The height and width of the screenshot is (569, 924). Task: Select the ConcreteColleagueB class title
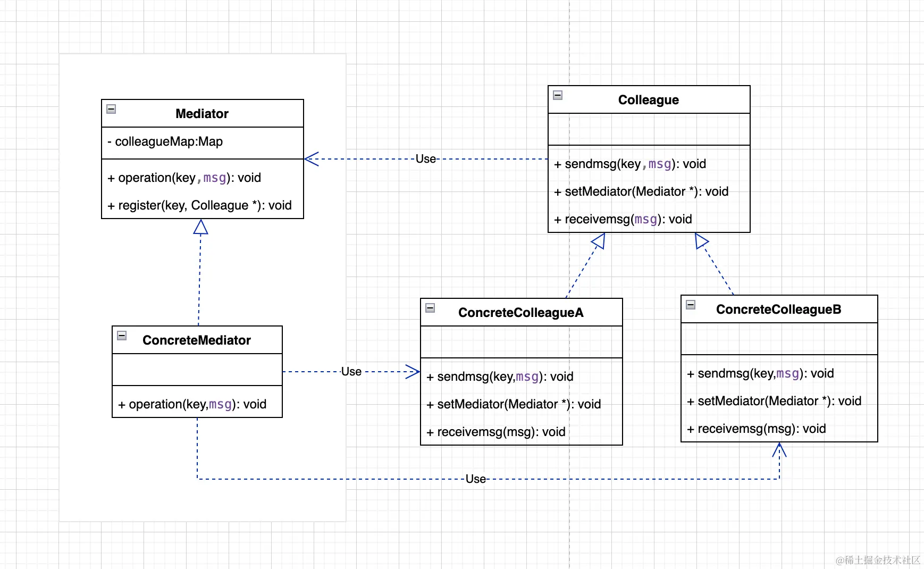779,309
